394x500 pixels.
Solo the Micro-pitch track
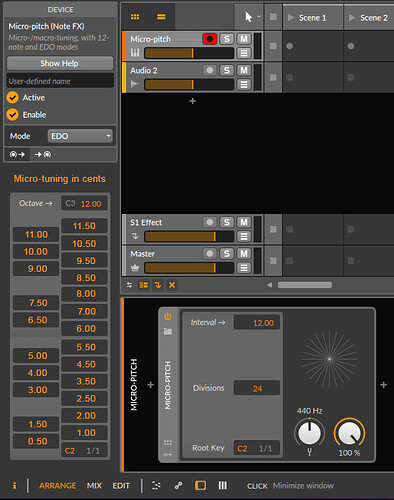click(227, 39)
